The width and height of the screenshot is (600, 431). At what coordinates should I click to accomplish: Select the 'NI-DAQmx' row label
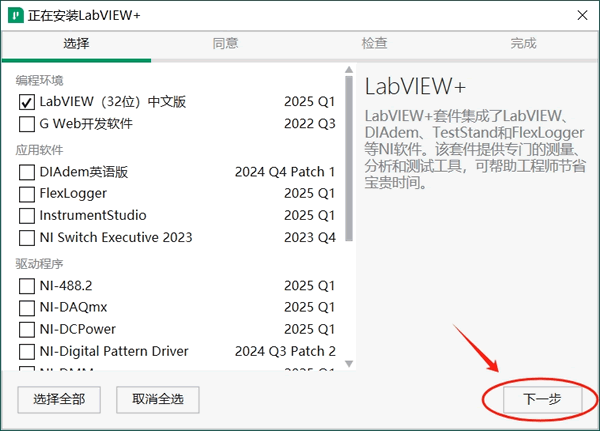[x=73, y=307]
